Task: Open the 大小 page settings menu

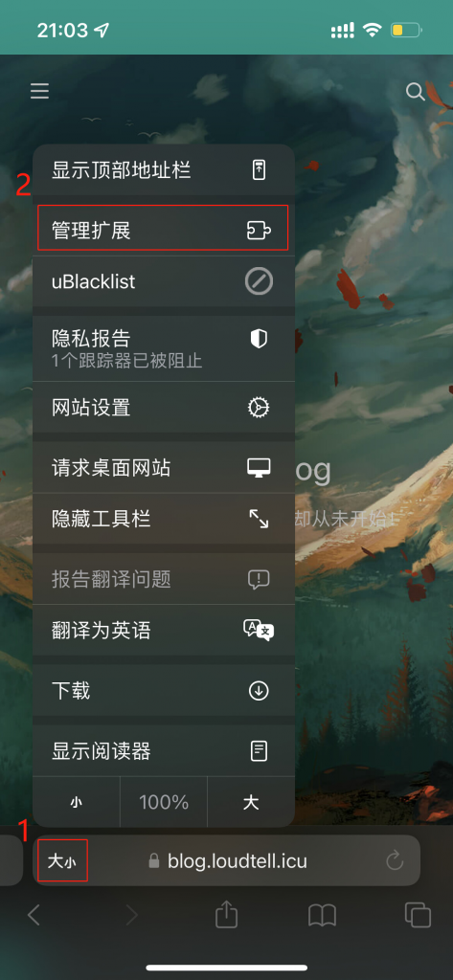Action: pyautogui.click(x=62, y=861)
